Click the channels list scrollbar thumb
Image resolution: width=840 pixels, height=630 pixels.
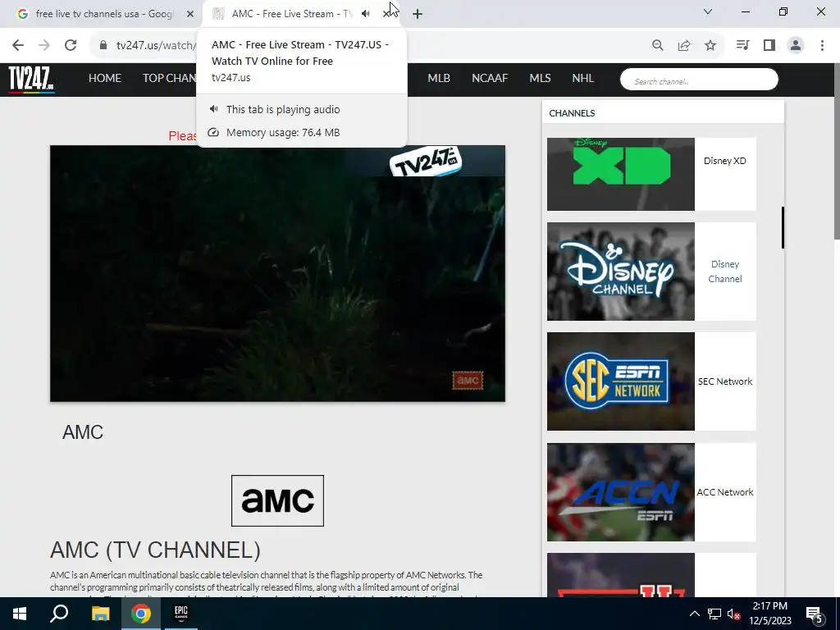(x=783, y=228)
